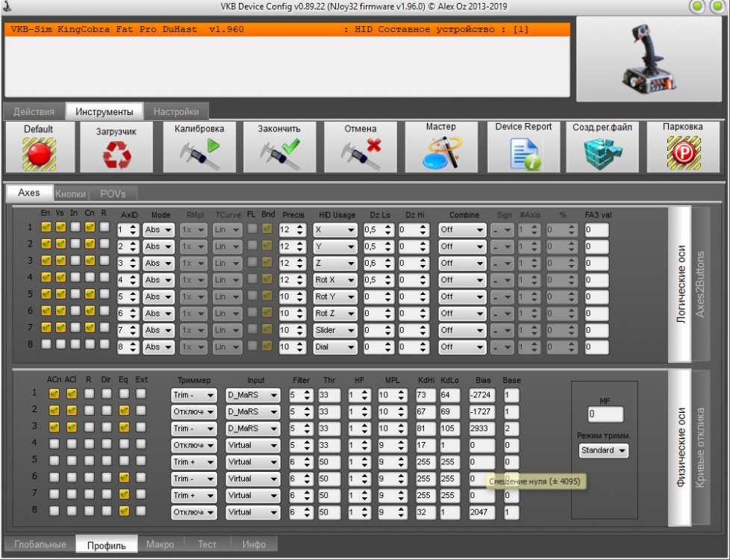This screenshot has height=560, width=730.
Task: Click the Парковка parking icon
Action: coord(683,152)
